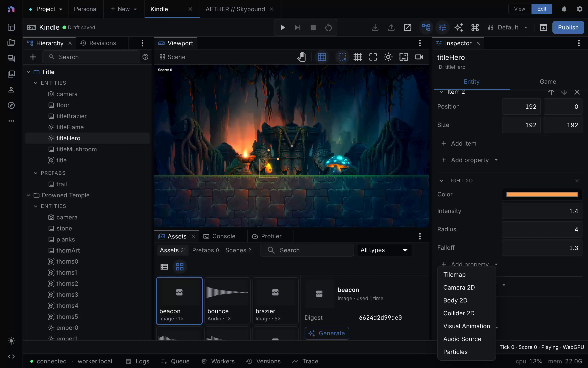Image resolution: width=588 pixels, height=368 pixels.
Task: Click Add item in Inspector
Action: 459,144
